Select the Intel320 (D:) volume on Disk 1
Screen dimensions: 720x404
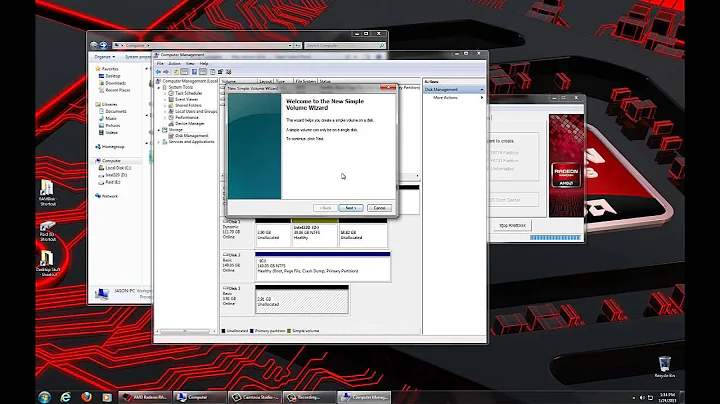pos(315,235)
